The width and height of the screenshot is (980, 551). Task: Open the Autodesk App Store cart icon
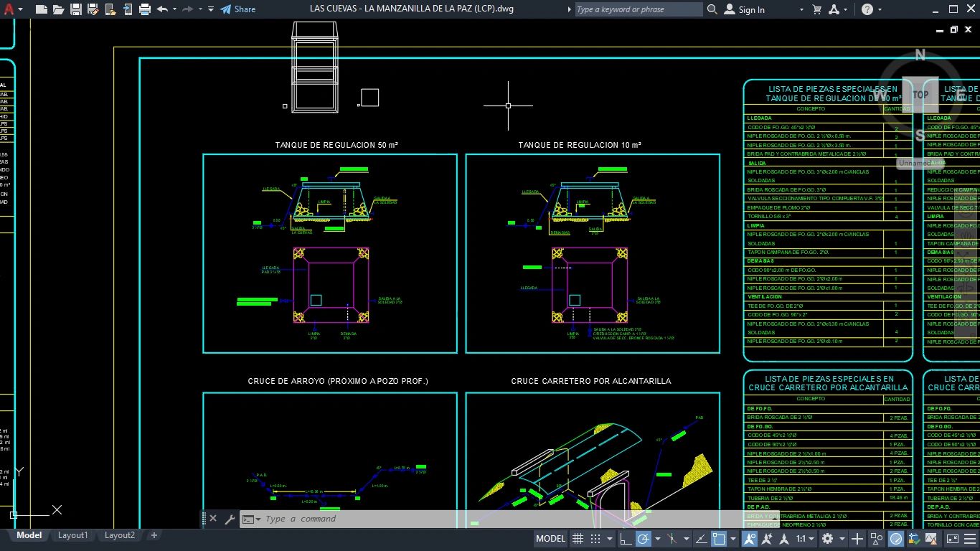816,9
